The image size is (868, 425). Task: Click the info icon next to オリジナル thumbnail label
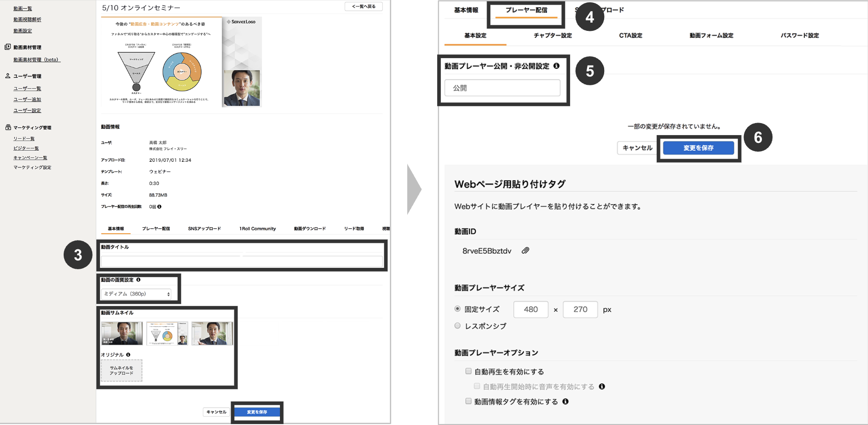[x=127, y=355]
